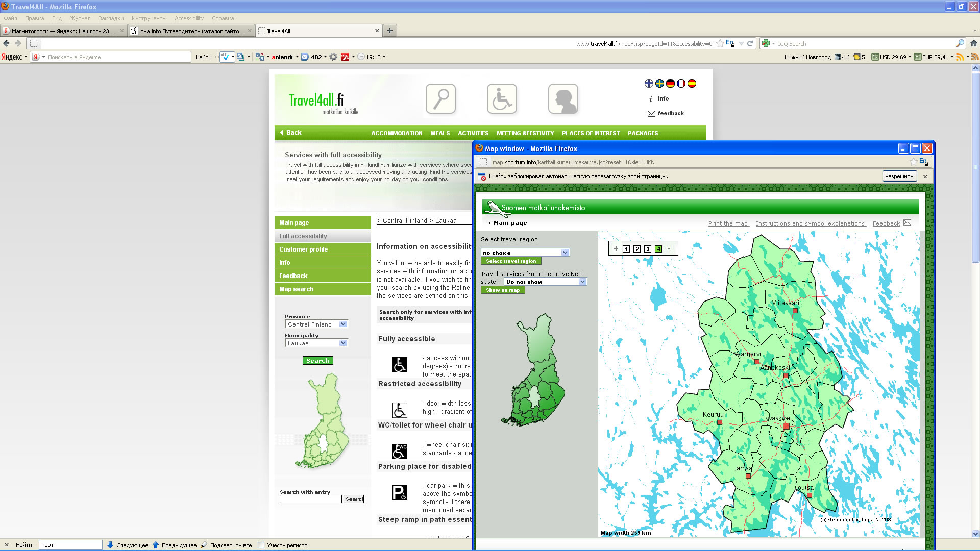Click the green Finland thumbnail map in sidebar
The width and height of the screenshot is (980, 551).
click(x=323, y=421)
